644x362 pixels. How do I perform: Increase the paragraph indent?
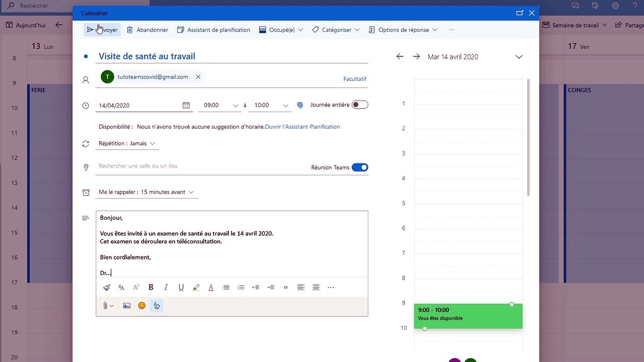[x=271, y=288]
